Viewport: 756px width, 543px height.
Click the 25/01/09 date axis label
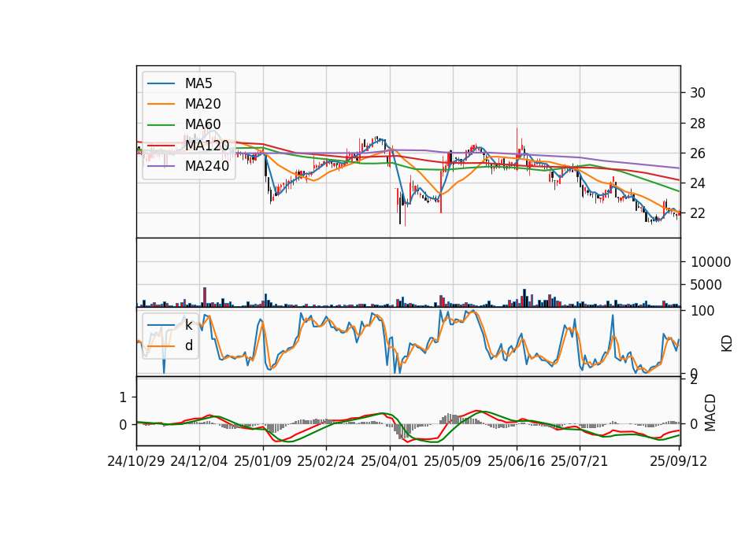pos(263,461)
